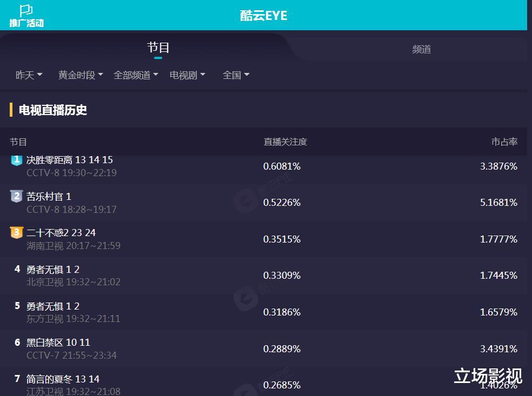This screenshot has height=396, width=532.
Task: Click the rank 1 blue badge icon
Action: click(x=17, y=160)
